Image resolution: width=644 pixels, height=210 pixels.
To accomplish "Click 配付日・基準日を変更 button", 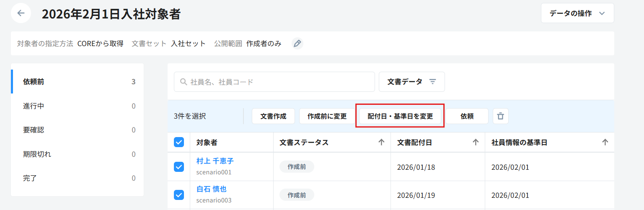I will [x=400, y=116].
